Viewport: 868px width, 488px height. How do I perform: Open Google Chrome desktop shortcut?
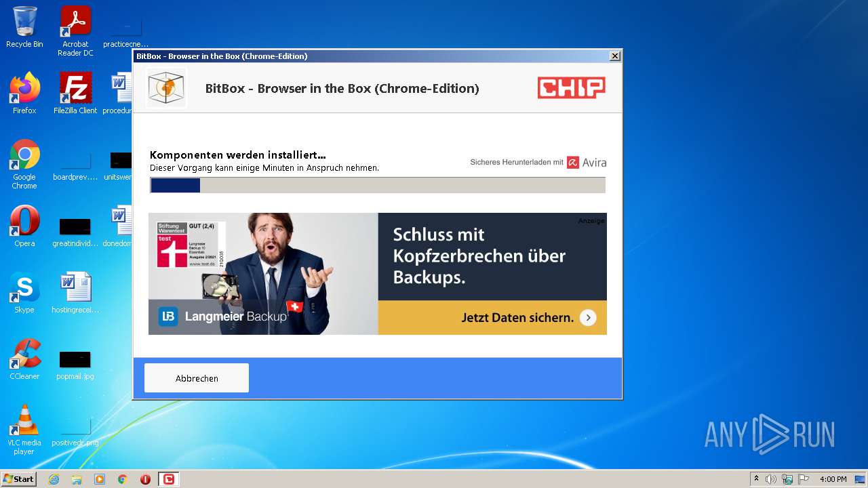(x=24, y=164)
